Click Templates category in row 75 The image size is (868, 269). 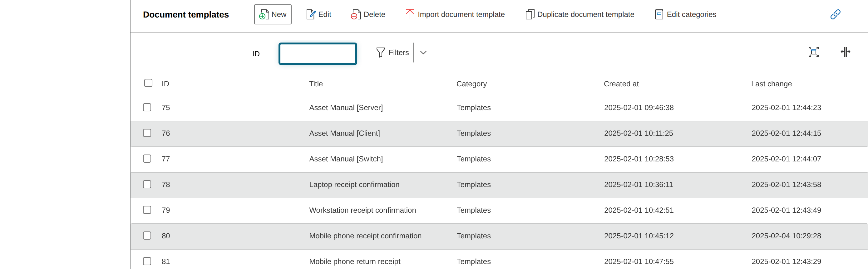pyautogui.click(x=473, y=108)
